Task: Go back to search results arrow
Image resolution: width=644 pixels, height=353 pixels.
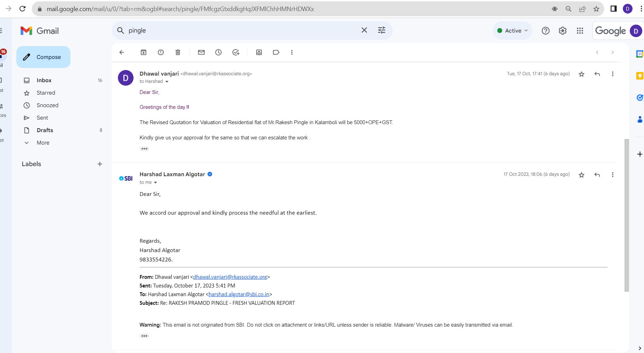Action: coord(122,52)
